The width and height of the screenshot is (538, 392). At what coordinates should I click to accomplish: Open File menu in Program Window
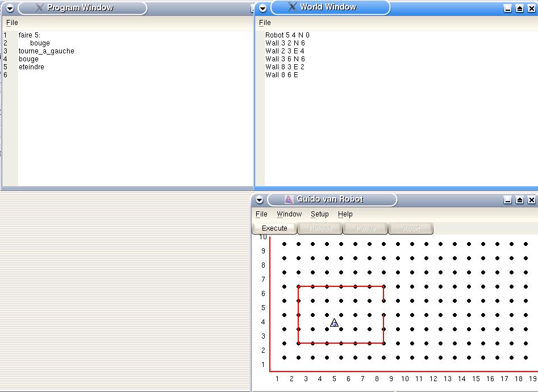pyautogui.click(x=12, y=23)
